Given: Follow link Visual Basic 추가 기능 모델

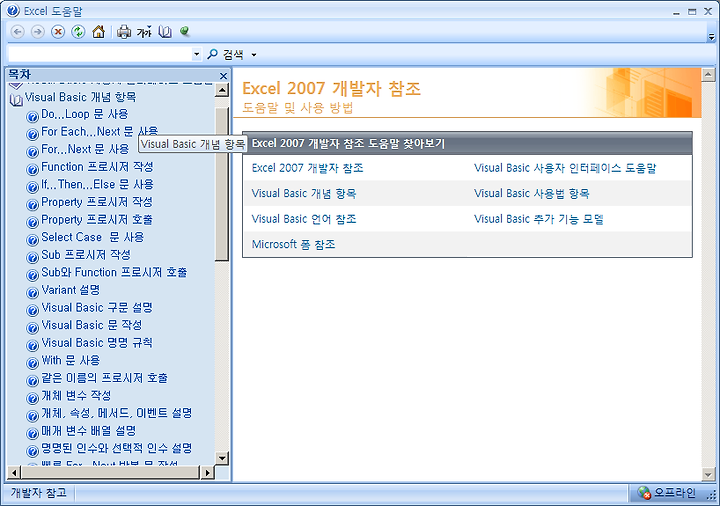Looking at the screenshot, I should pos(539,219).
